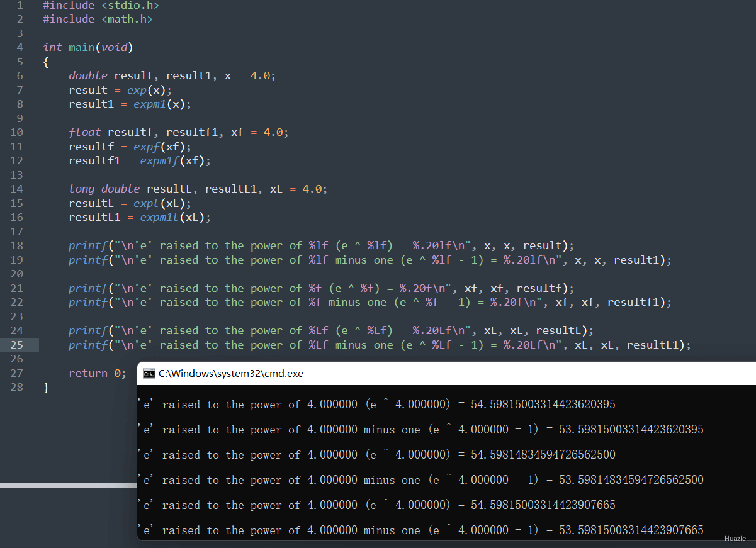Click the 'float resultf, resultf1, xf' declaration line

[179, 132]
